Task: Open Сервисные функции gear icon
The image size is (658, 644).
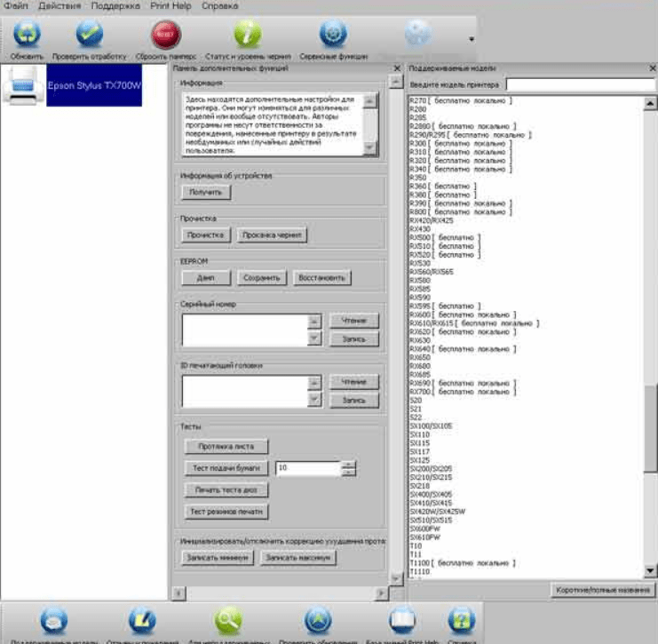Action: (x=333, y=35)
